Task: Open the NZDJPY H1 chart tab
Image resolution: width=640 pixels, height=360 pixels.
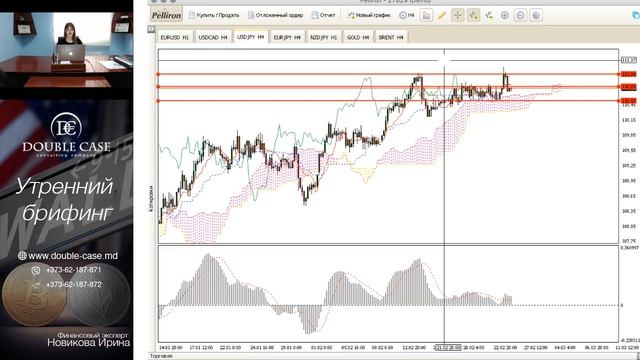Action: tap(324, 37)
